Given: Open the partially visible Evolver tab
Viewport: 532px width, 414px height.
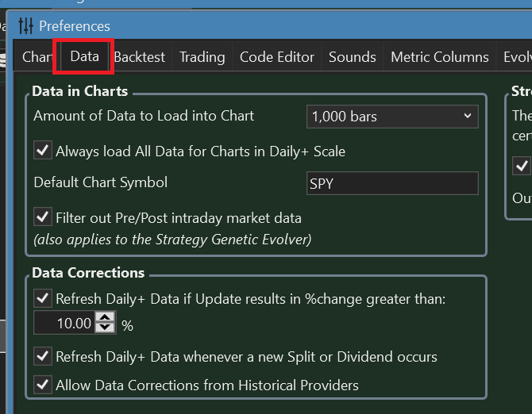Looking at the screenshot, I should 515,57.
